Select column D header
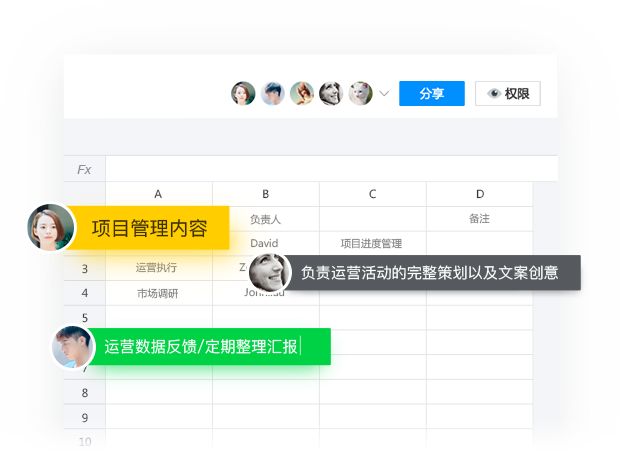Image resolution: width=620 pixels, height=470 pixels. tap(479, 194)
